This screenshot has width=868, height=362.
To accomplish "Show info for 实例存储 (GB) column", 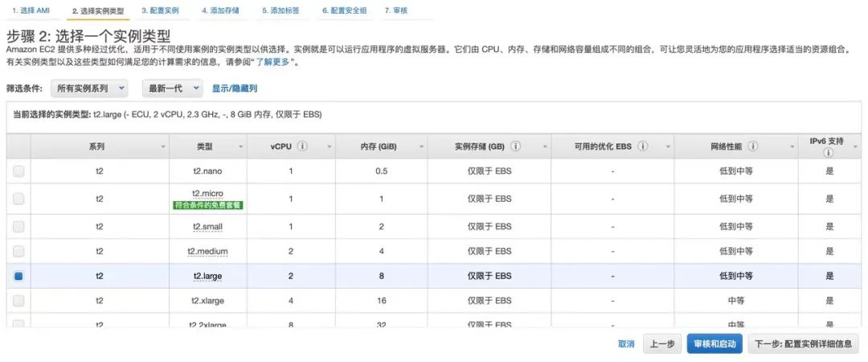I will click(x=515, y=147).
